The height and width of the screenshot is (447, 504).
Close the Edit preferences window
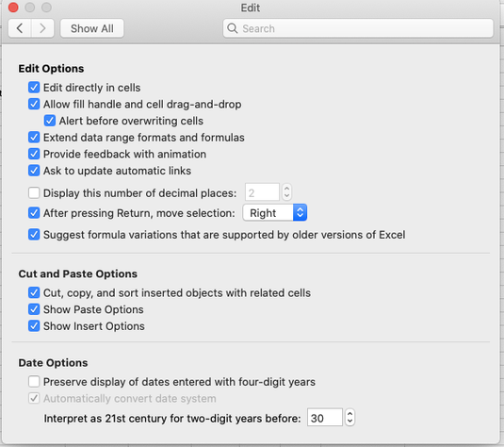[x=13, y=8]
